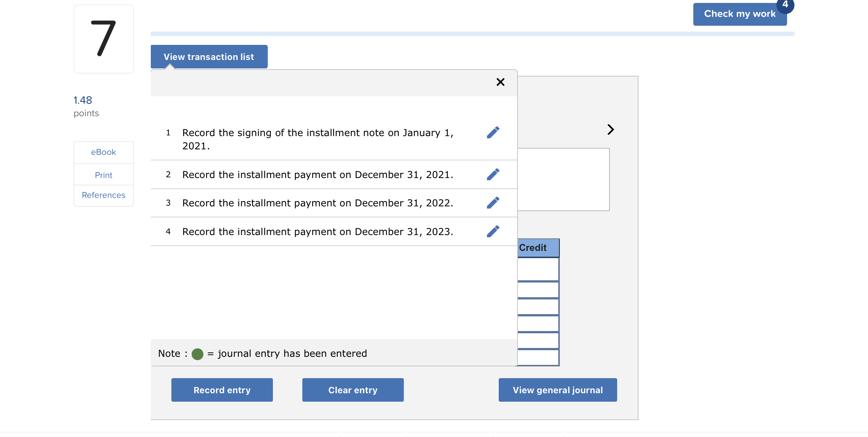Edit the December 31, 2022 payment entry
This screenshot has height=437, width=868.
[493, 203]
